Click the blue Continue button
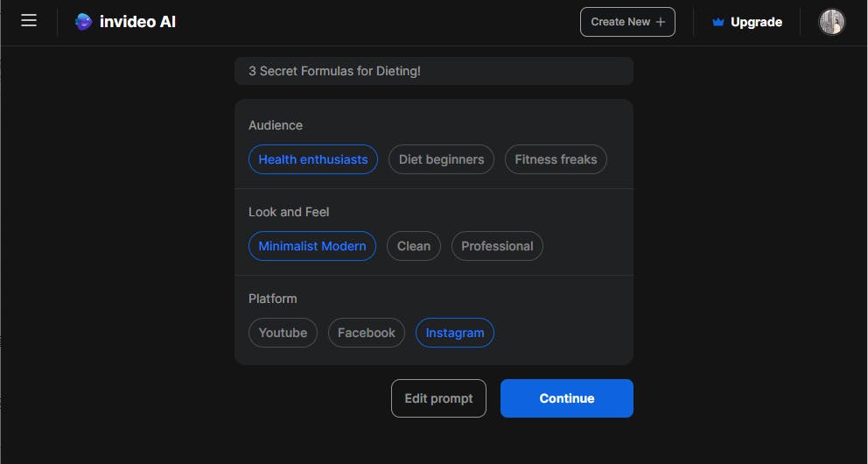This screenshot has width=868, height=464. coord(566,398)
